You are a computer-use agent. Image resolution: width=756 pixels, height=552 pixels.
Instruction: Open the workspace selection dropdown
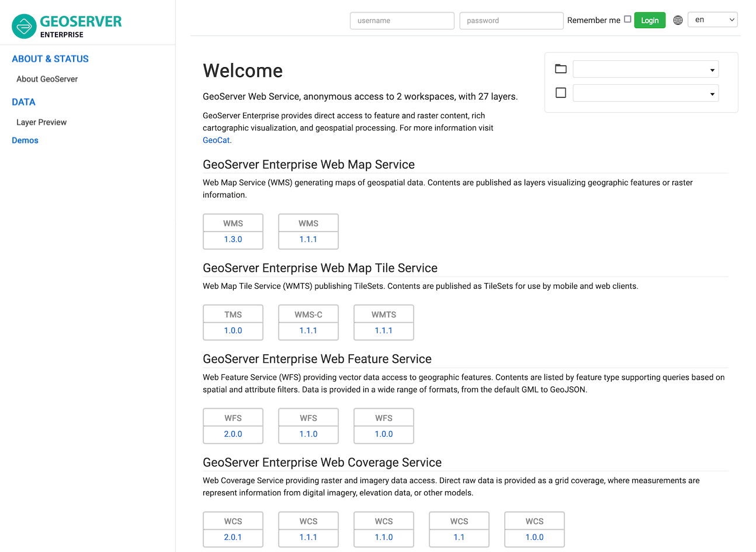(x=646, y=69)
